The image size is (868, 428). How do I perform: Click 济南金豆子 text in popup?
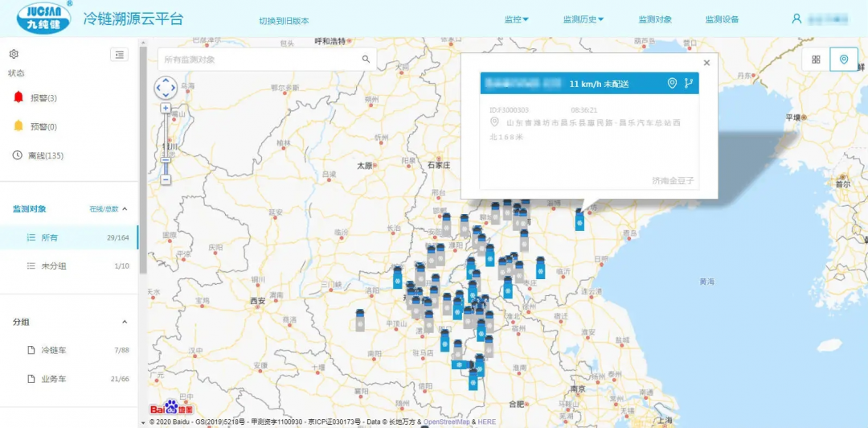tap(673, 181)
